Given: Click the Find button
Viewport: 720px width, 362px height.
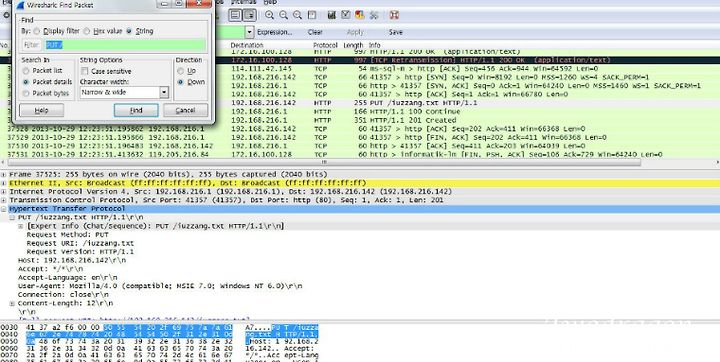Looking at the screenshot, I should tap(136, 110).
